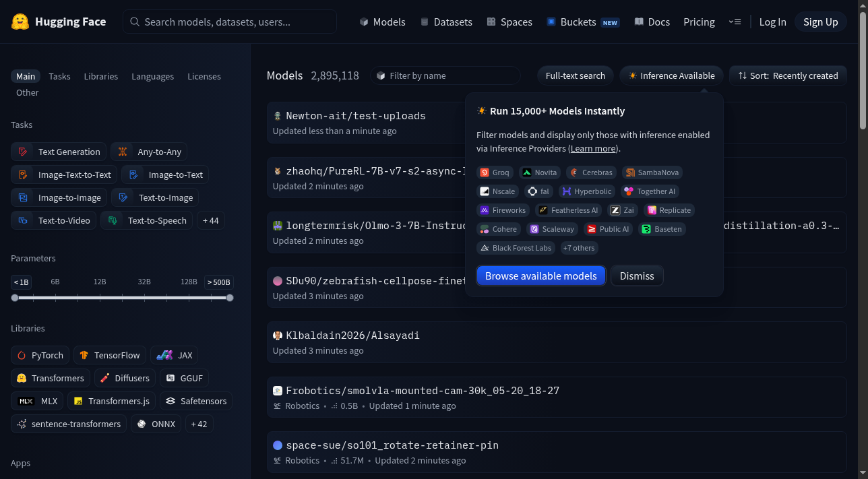This screenshot has height=479, width=868.
Task: Switch to the Libraries filter tab
Action: (x=101, y=76)
